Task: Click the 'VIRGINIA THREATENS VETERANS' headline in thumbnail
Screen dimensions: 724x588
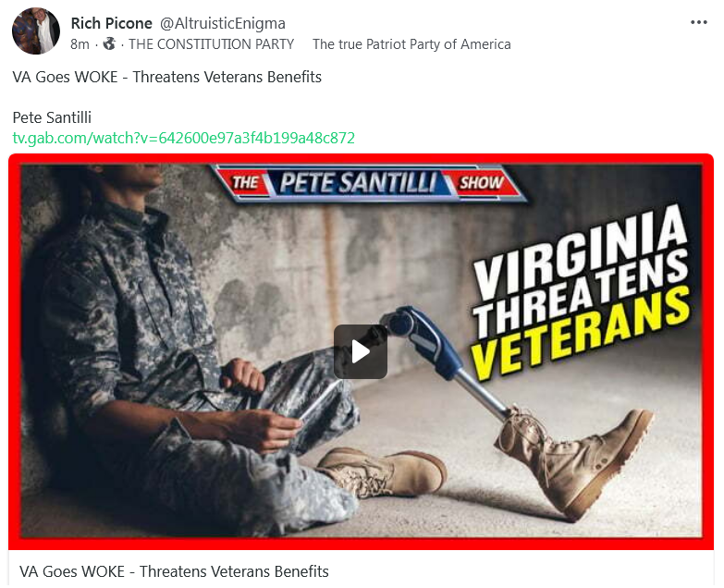Action: [582, 293]
